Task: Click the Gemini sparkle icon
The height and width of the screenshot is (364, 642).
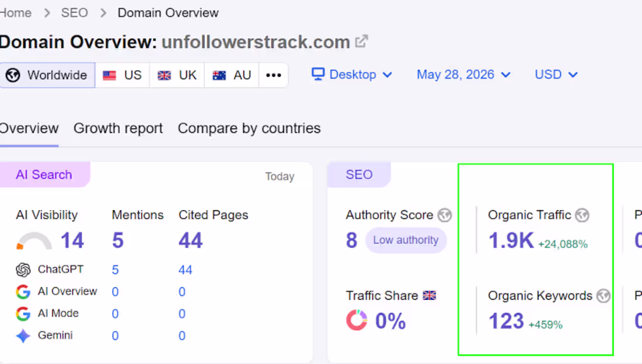Action: click(x=23, y=336)
